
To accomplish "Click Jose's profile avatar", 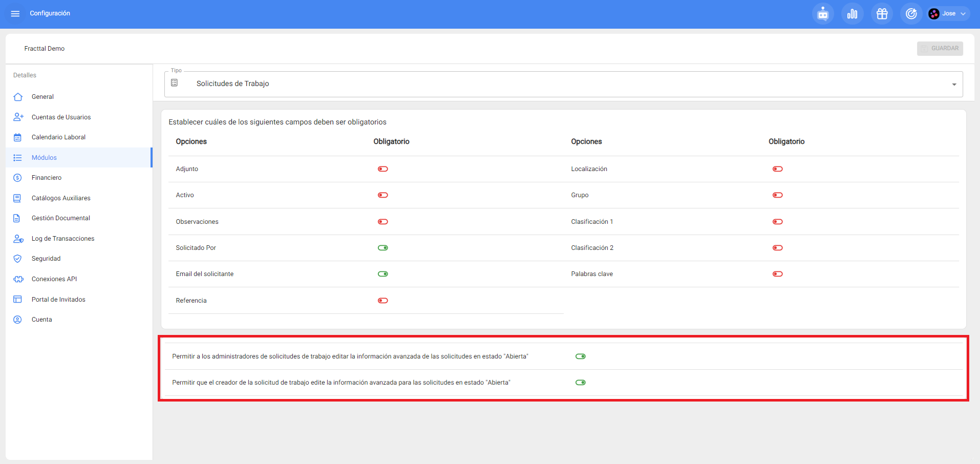I will pyautogui.click(x=934, y=14).
